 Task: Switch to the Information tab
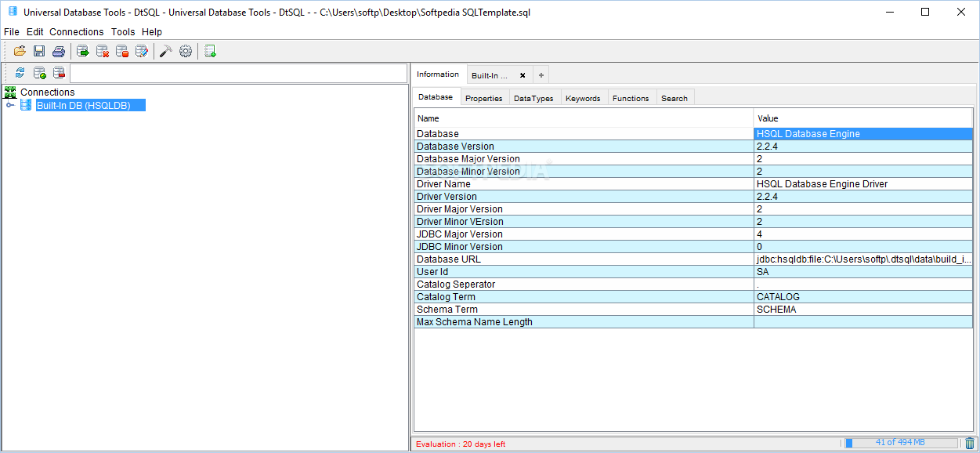tap(438, 74)
